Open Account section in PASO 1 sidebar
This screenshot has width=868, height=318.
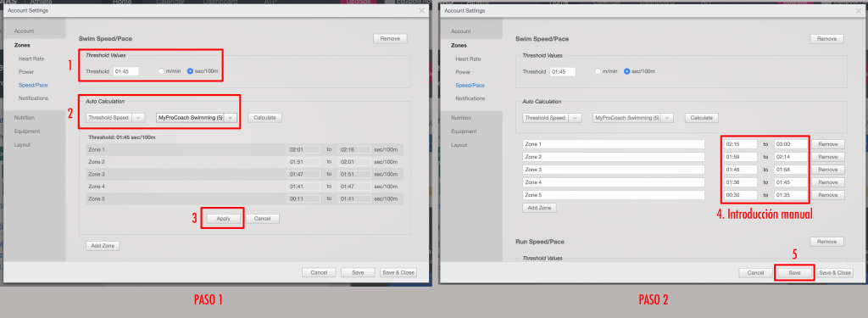[24, 31]
